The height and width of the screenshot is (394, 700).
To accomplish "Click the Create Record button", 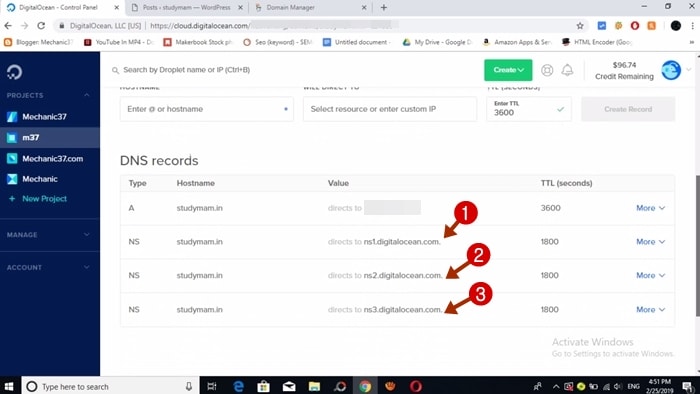I will [628, 109].
